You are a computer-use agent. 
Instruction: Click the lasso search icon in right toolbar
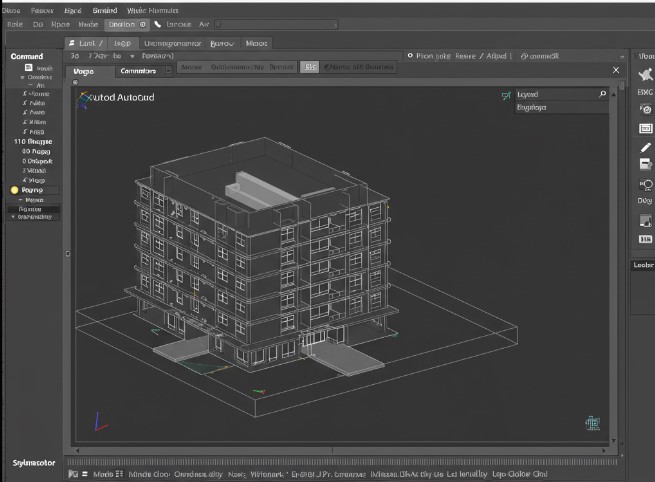(645, 184)
